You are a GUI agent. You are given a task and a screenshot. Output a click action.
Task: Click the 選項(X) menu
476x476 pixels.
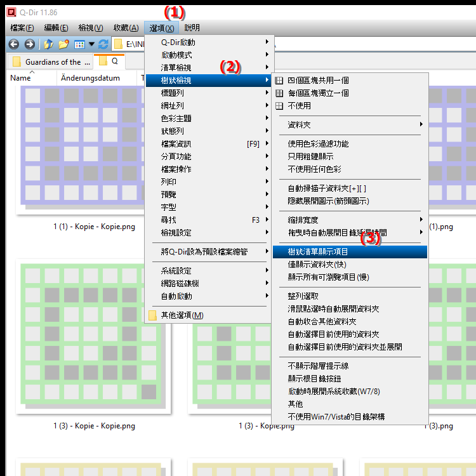pos(161,28)
